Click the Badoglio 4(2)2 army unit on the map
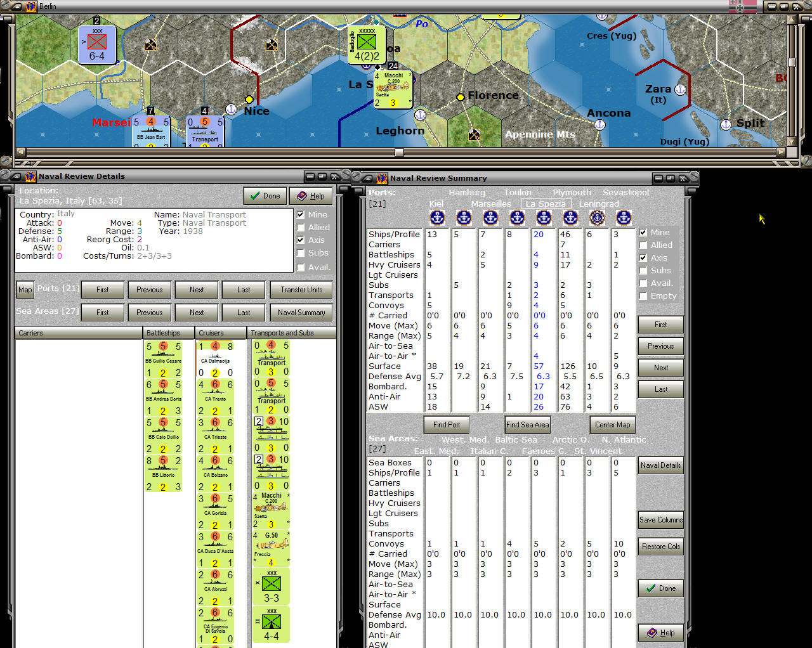812x648 pixels. coord(366,44)
